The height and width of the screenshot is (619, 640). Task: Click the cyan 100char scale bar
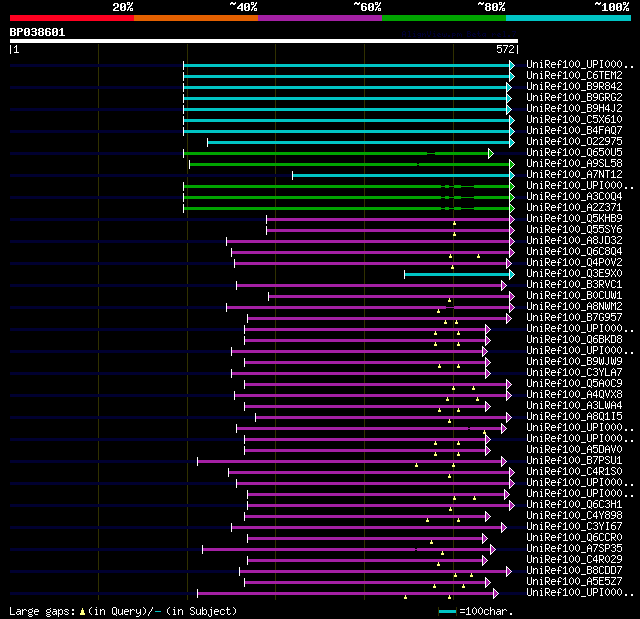(447, 612)
